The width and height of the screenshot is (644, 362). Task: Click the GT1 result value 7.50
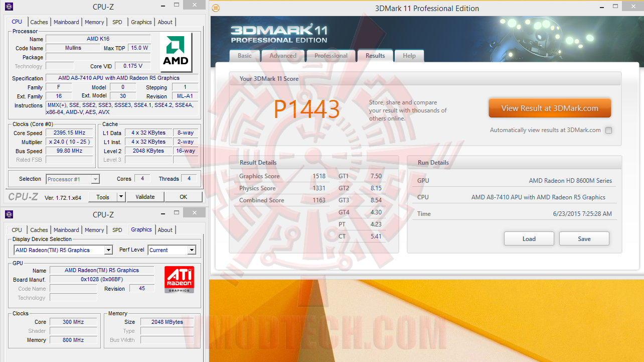click(376, 176)
